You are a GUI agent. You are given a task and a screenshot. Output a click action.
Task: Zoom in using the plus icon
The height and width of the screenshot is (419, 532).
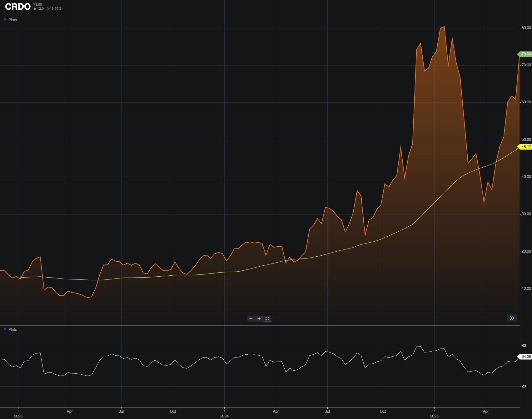tap(259, 318)
